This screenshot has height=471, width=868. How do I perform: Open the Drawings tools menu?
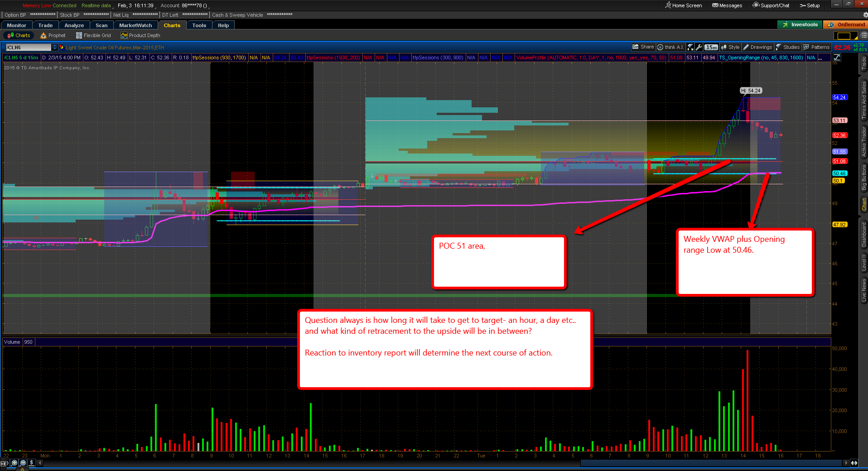tap(757, 47)
